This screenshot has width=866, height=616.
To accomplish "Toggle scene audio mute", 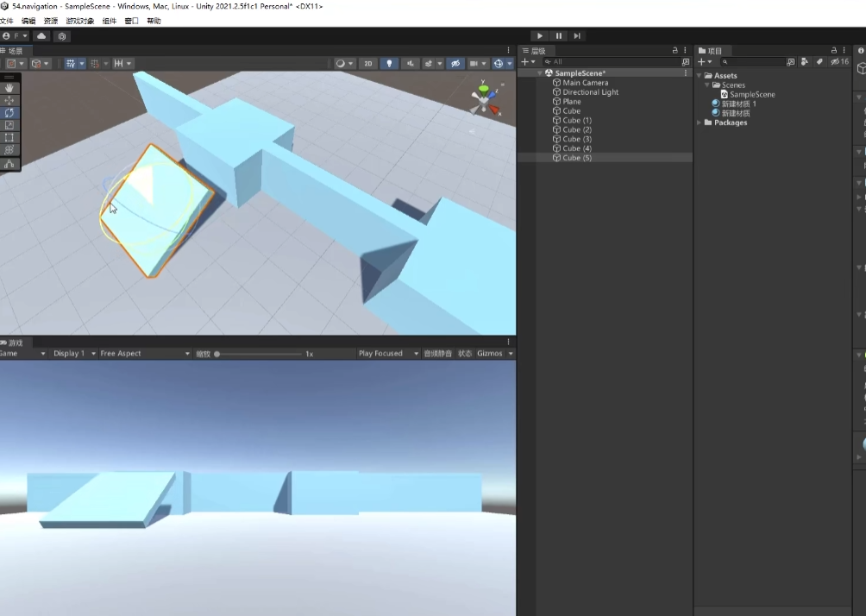I will tap(410, 64).
